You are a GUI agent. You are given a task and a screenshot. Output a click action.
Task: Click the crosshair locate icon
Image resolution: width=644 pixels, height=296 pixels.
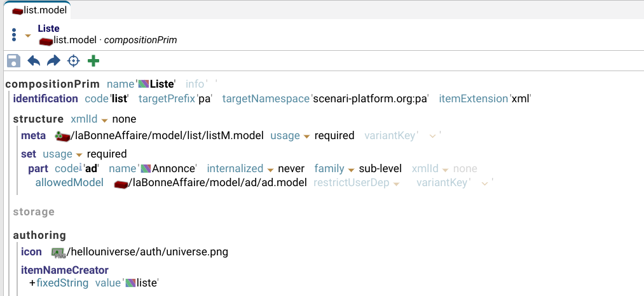pyautogui.click(x=73, y=61)
